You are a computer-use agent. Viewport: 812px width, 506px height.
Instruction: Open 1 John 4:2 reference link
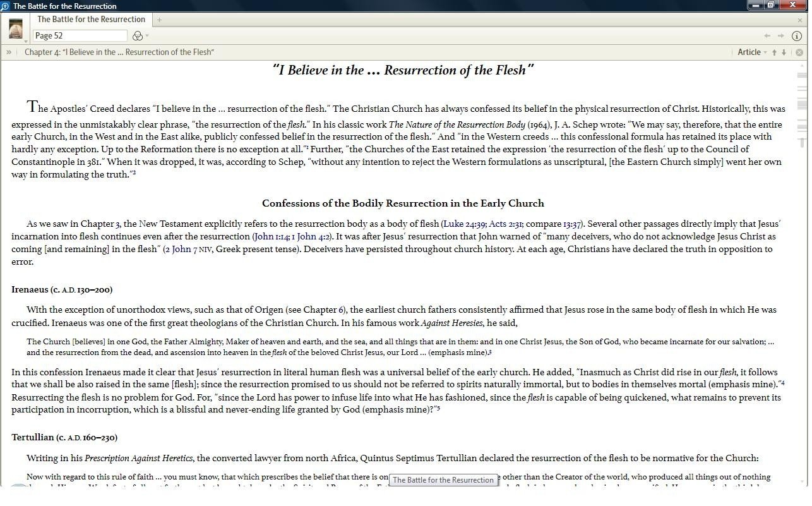click(310, 236)
